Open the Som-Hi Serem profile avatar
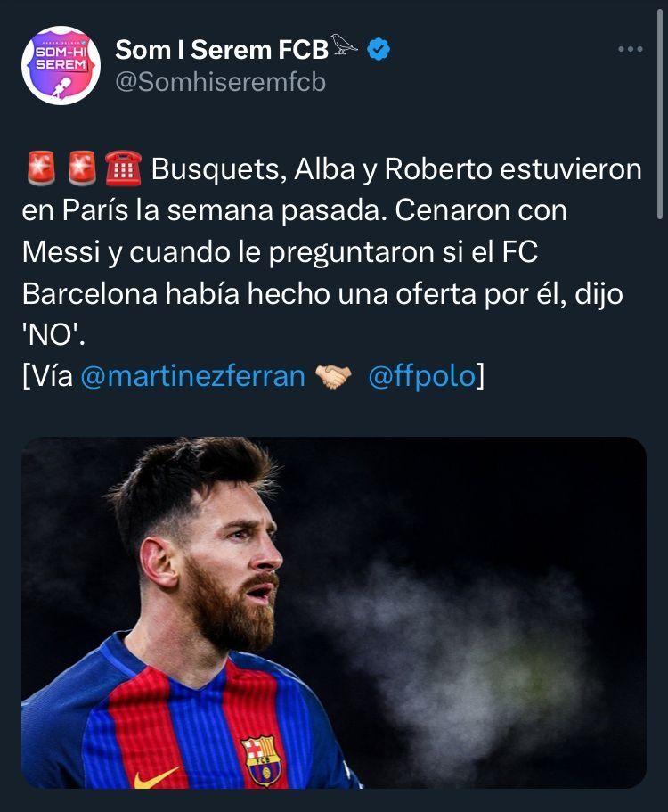Image resolution: width=668 pixels, height=812 pixels. 61,66
